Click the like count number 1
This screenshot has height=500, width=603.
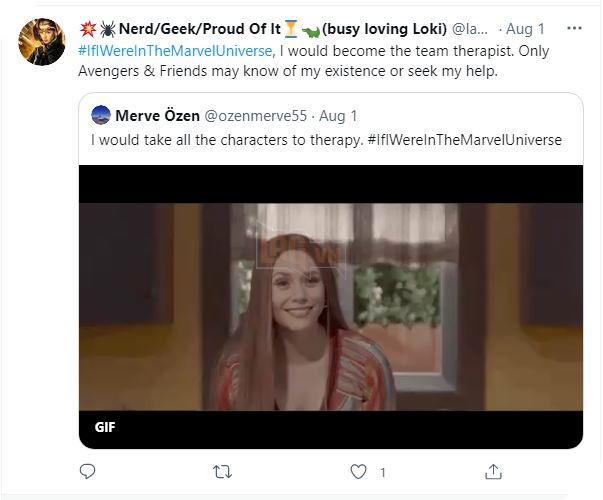click(382, 471)
